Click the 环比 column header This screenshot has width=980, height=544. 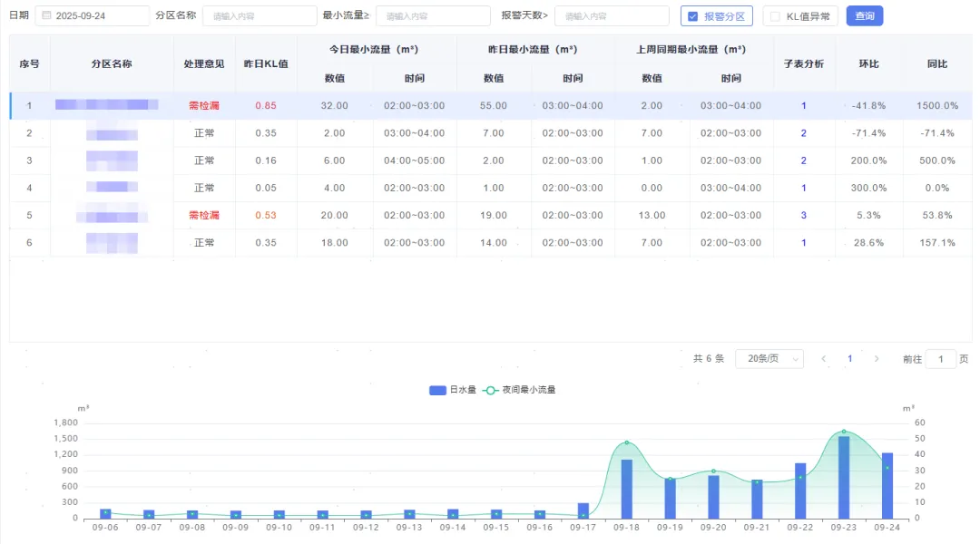click(868, 64)
